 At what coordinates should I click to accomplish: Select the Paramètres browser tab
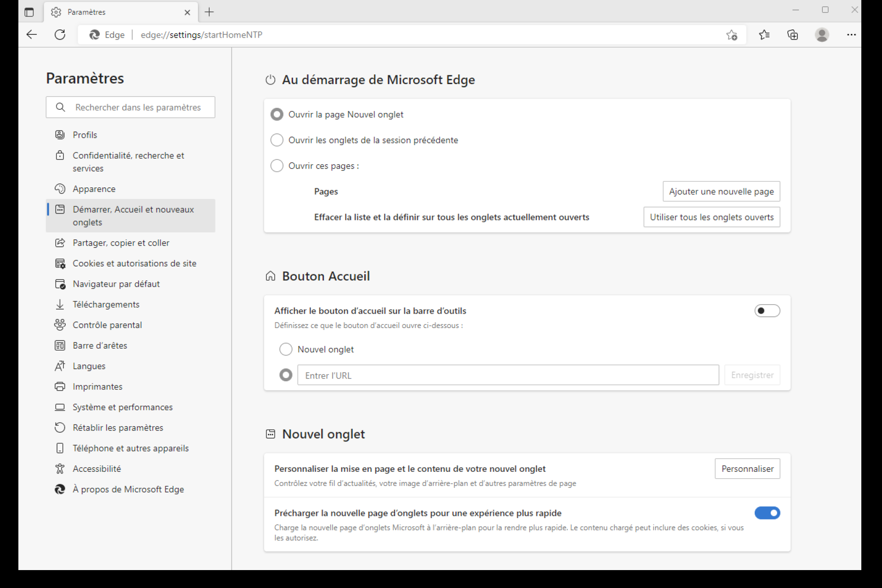(x=121, y=12)
